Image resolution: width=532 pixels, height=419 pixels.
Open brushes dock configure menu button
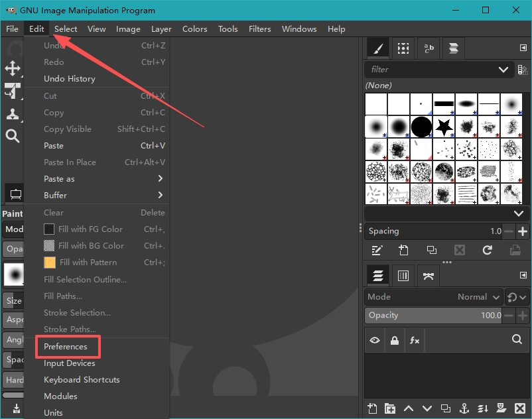coord(523,48)
